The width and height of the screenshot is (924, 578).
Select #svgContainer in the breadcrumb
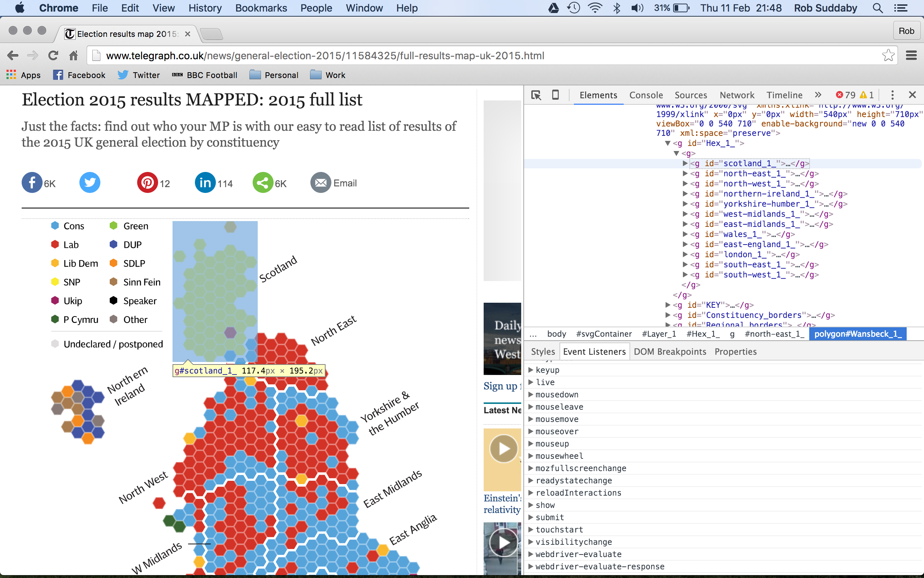tap(603, 334)
